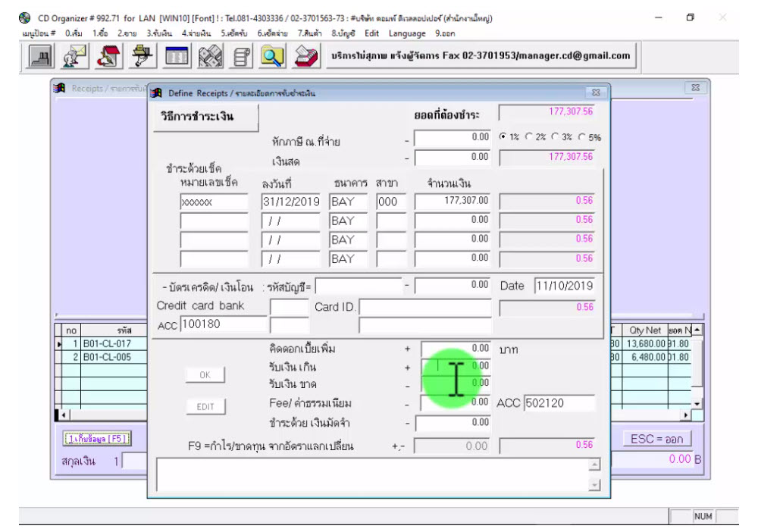Select the 3% withholding tax radio button
Screen dimensions: 758x532
(554, 138)
